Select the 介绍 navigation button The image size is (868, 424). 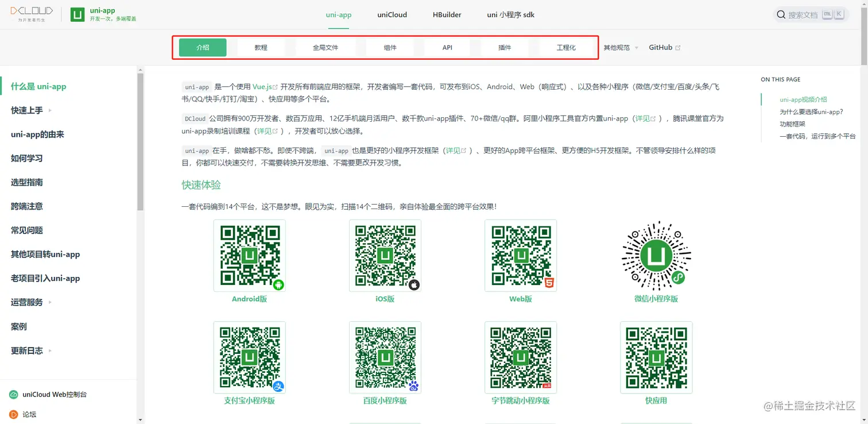point(203,48)
